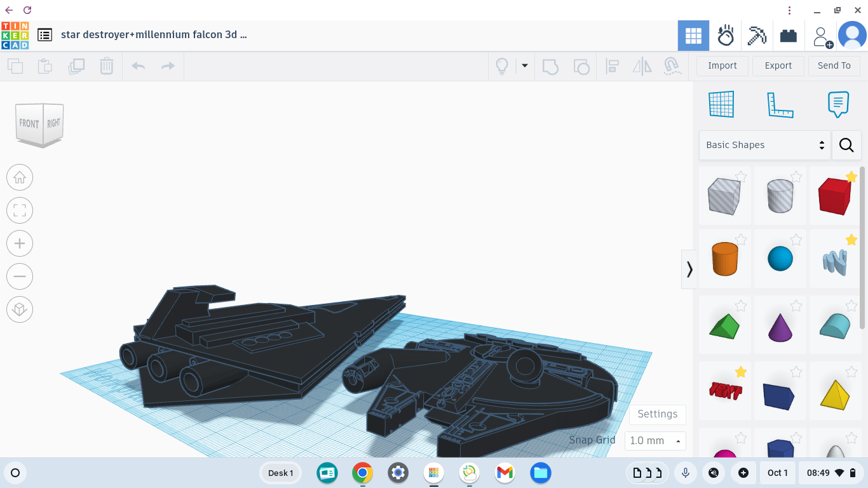Screen dimensions: 868x488
Task: Redo the last action
Action: tap(168, 65)
